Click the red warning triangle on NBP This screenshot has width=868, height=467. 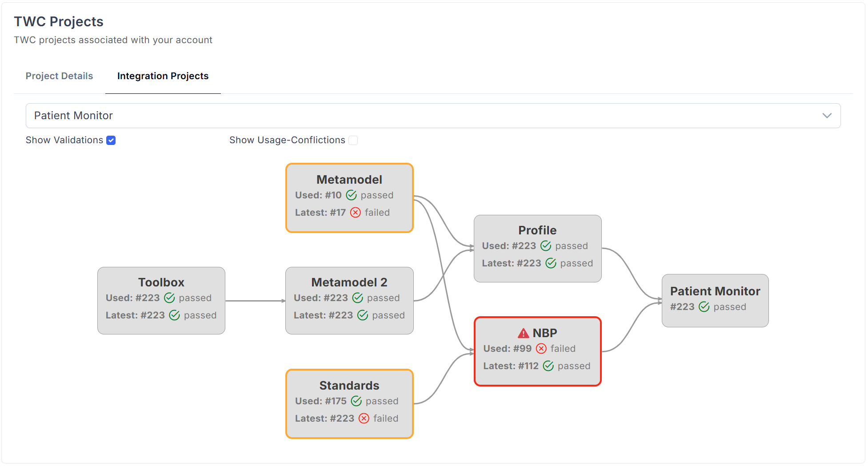coord(523,333)
